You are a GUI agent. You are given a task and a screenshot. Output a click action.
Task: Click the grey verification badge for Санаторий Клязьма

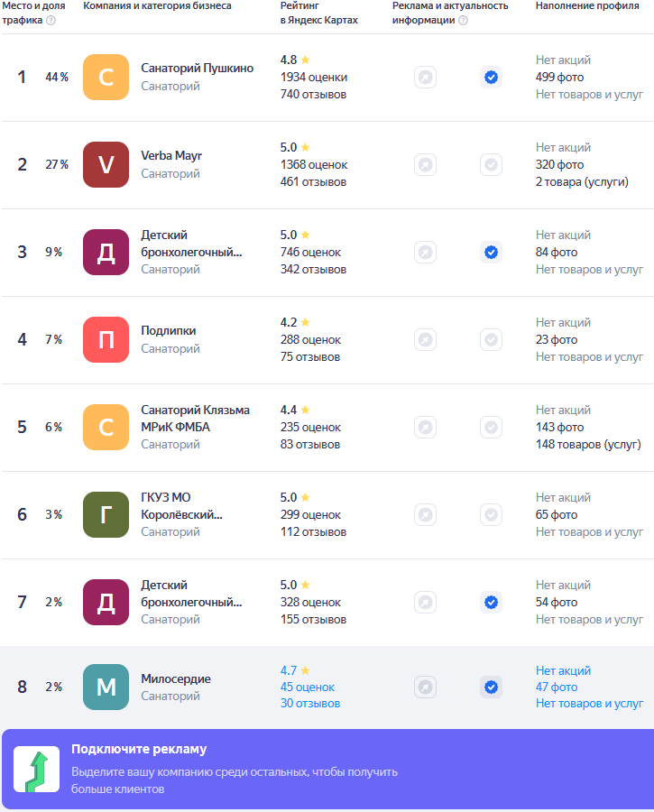click(x=491, y=428)
